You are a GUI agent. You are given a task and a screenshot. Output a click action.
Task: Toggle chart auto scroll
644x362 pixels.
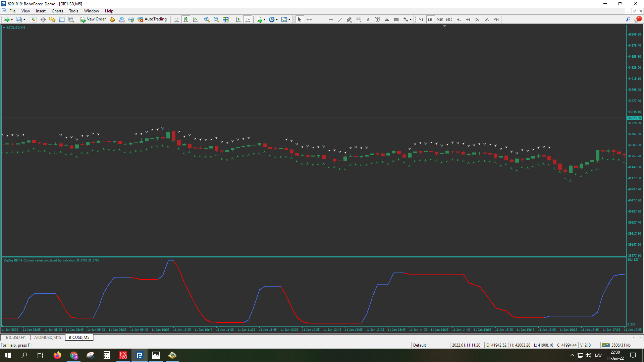(238, 19)
